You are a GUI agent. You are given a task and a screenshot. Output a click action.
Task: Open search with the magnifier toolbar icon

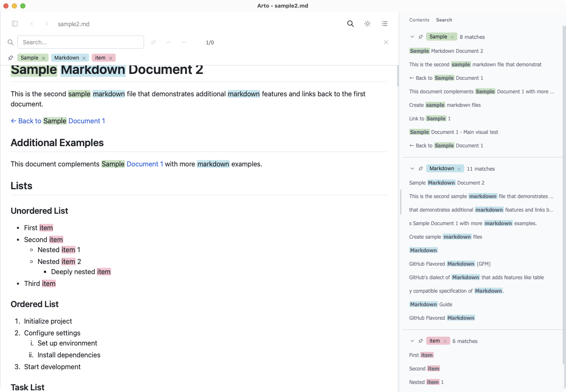tap(350, 24)
